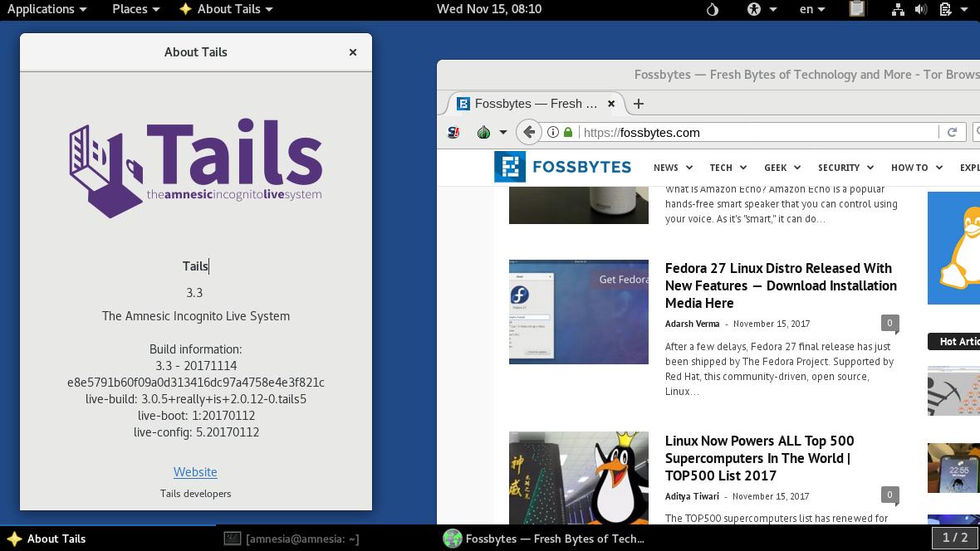Click the site information icon in URL bar
This screenshot has height=551, width=980.
coord(552,133)
